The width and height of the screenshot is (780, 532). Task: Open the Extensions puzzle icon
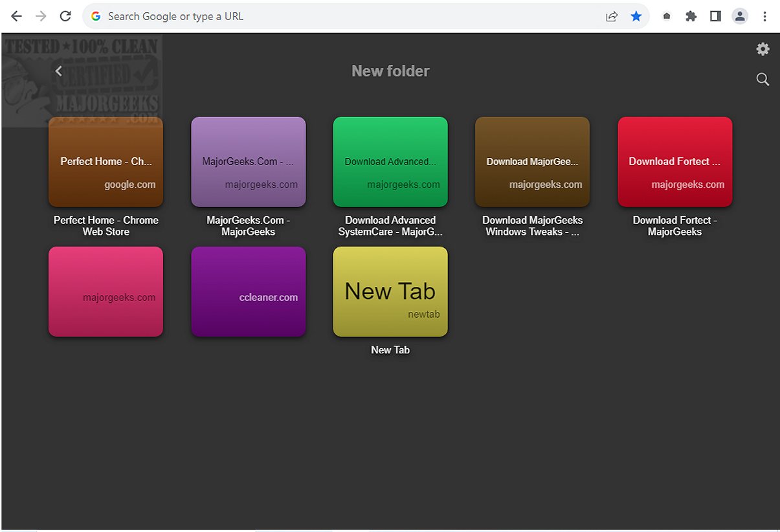(691, 16)
